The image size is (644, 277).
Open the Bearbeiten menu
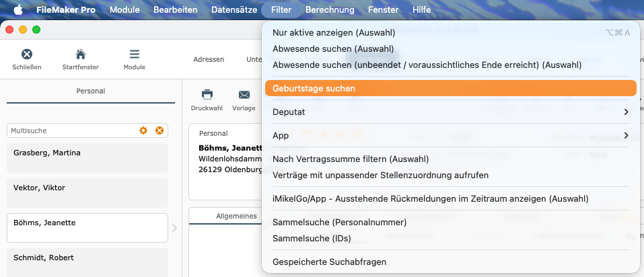pos(176,10)
